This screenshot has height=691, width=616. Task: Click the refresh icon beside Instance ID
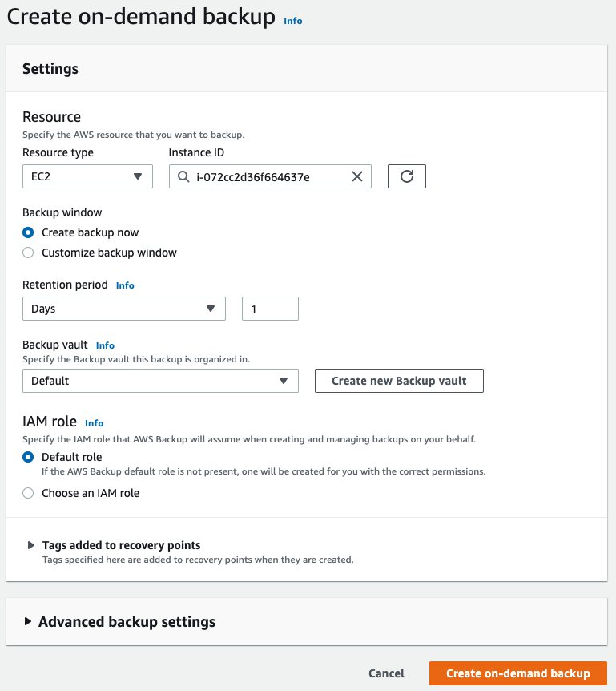[406, 176]
